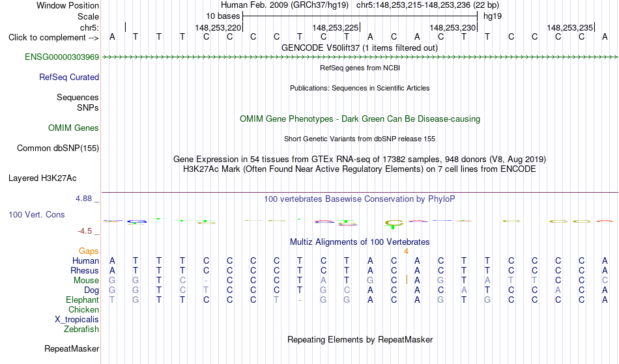This screenshot has height=364, width=619.
Task: Open the RefSeq Curated track label
Action: (x=68, y=77)
